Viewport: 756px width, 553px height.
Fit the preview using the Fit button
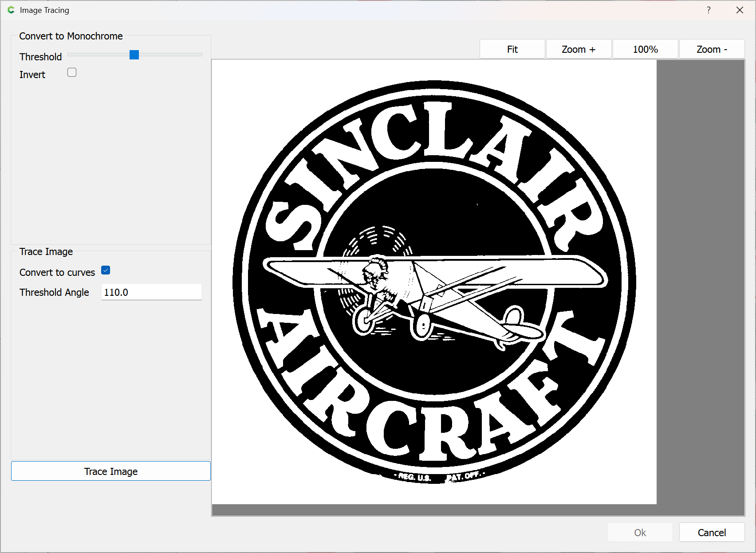512,49
